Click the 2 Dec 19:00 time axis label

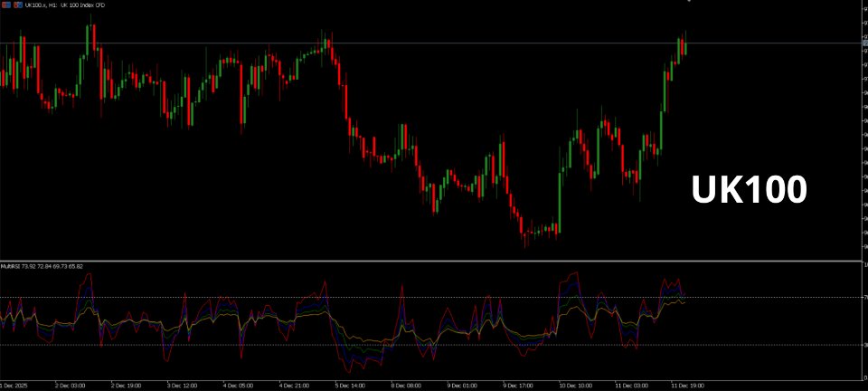pos(127,385)
